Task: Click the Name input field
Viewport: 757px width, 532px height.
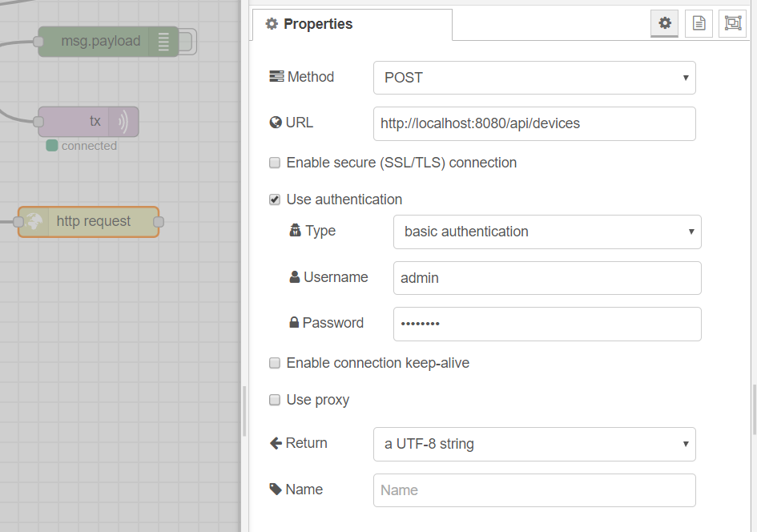Action: [534, 490]
